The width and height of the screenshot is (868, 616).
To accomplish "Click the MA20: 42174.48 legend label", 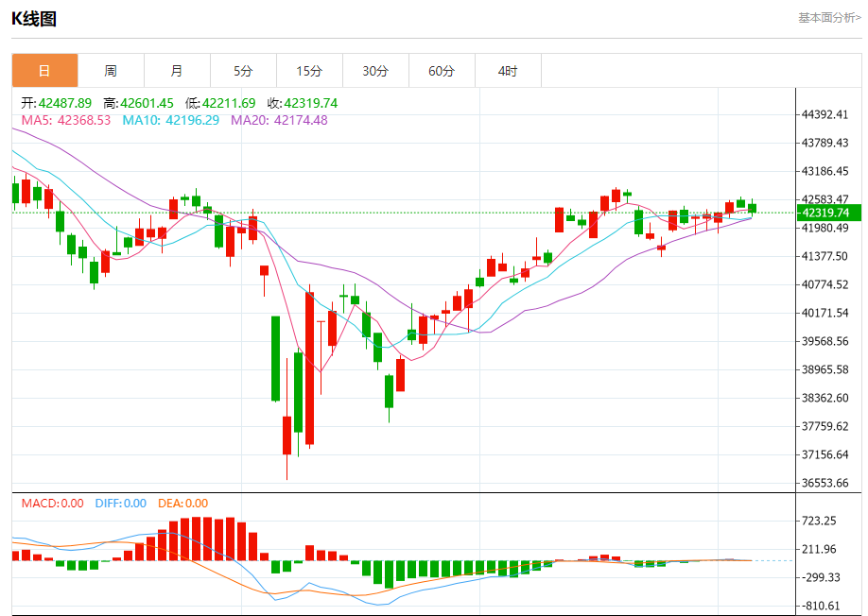I will pyautogui.click(x=279, y=120).
